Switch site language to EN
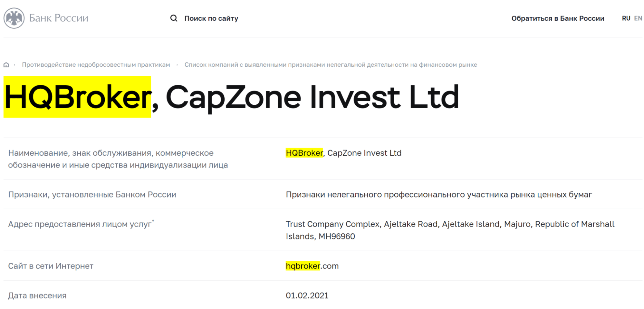The width and height of the screenshot is (644, 309). coord(638,18)
